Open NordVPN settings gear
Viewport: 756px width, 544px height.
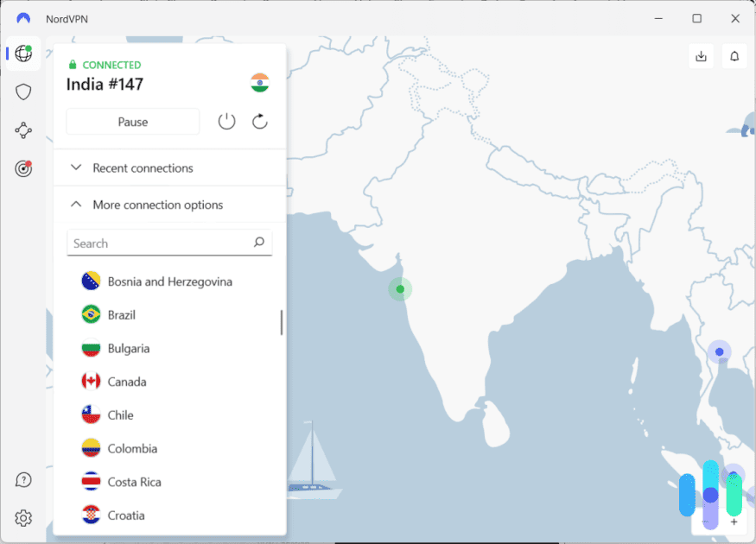pyautogui.click(x=22, y=518)
